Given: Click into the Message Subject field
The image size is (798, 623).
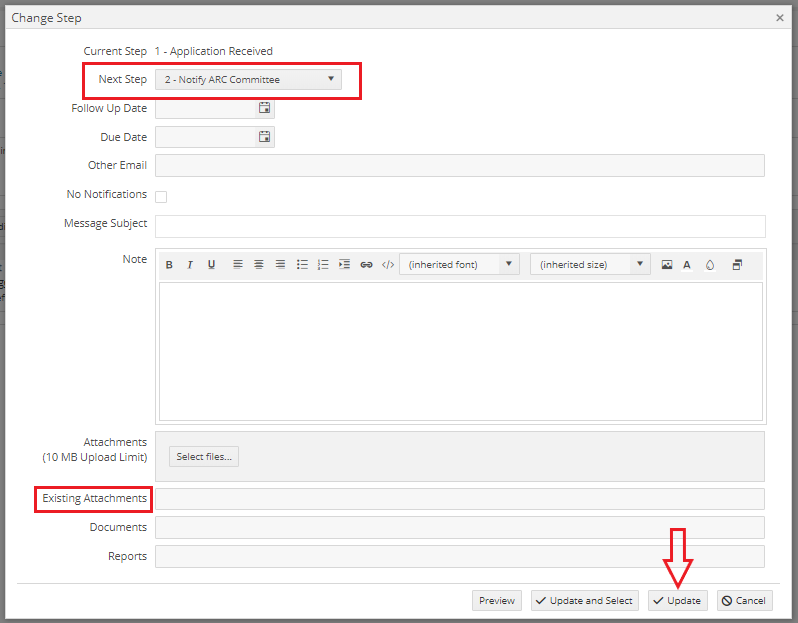Looking at the screenshot, I should (x=460, y=226).
